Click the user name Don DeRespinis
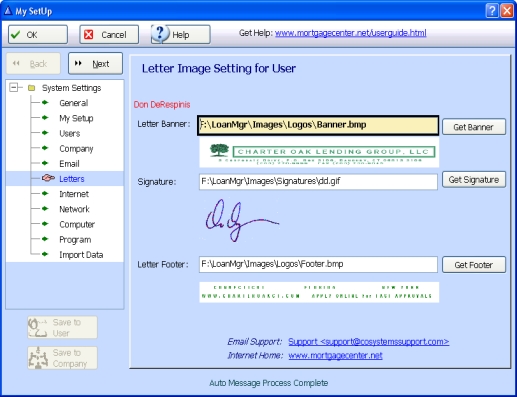 click(162, 105)
